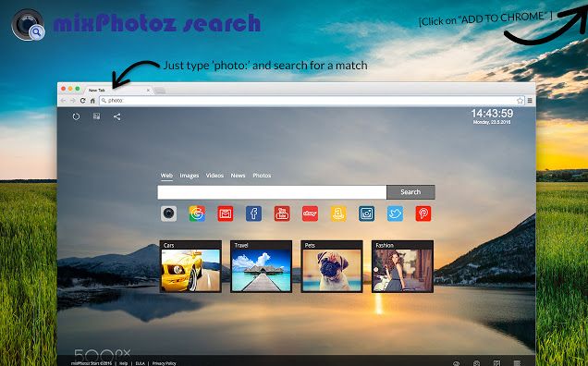Close the New Tab browser tab
The image size is (588, 366).
pyautogui.click(x=148, y=91)
